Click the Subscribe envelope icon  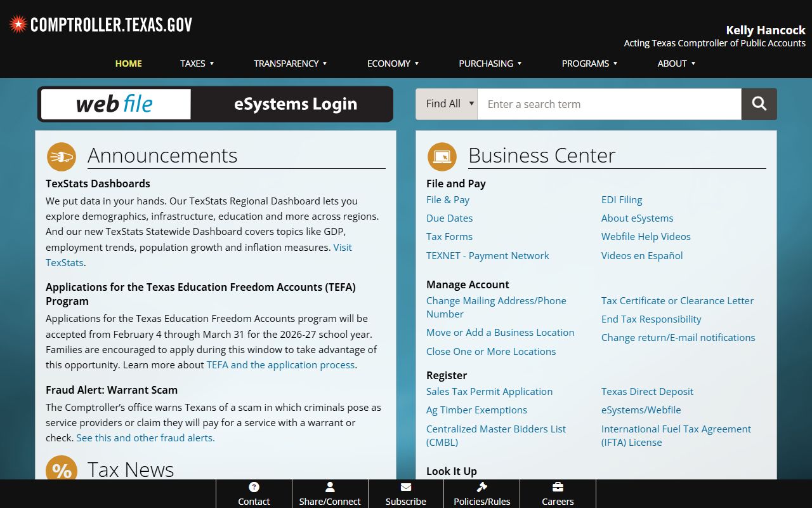point(406,487)
